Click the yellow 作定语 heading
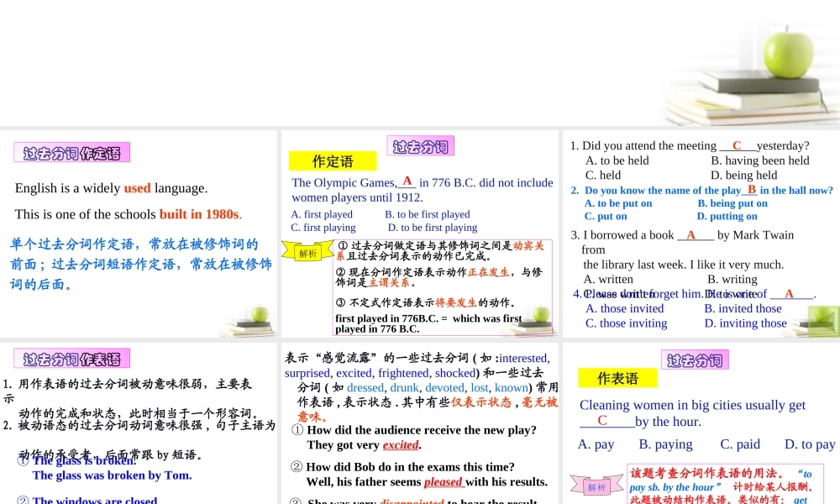The width and height of the screenshot is (840, 504). point(333,161)
